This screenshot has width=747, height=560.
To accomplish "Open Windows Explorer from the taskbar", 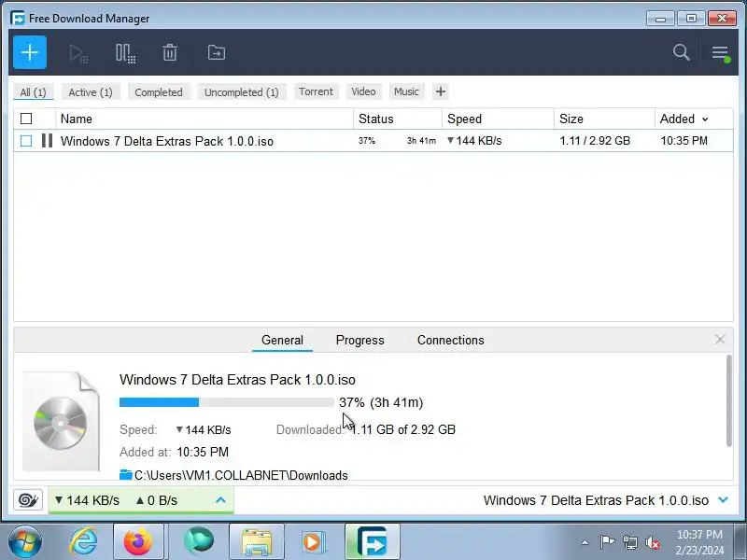I will [256, 542].
